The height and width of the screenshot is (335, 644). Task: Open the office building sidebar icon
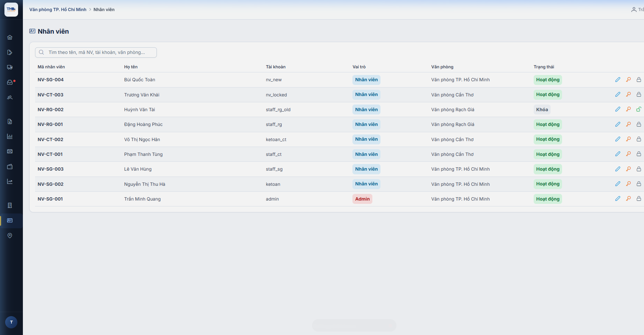pyautogui.click(x=10, y=205)
